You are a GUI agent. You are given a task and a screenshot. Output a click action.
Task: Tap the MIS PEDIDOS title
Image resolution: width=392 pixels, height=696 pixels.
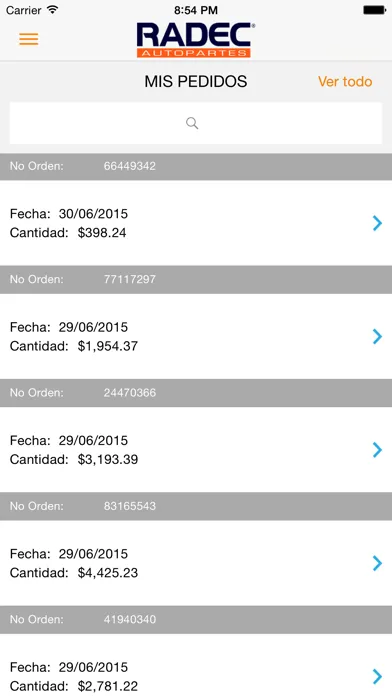coord(196,82)
